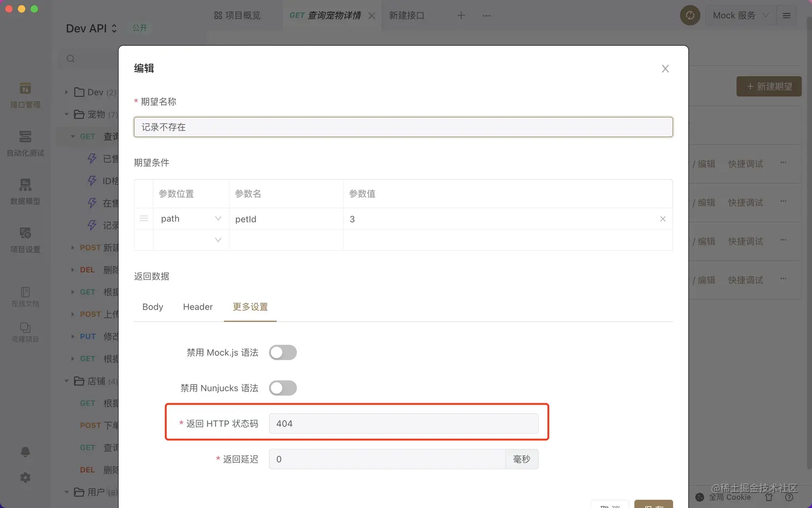Click 快捷调试 on the first expectation row
Image resolution: width=812 pixels, height=508 pixels.
tap(745, 164)
